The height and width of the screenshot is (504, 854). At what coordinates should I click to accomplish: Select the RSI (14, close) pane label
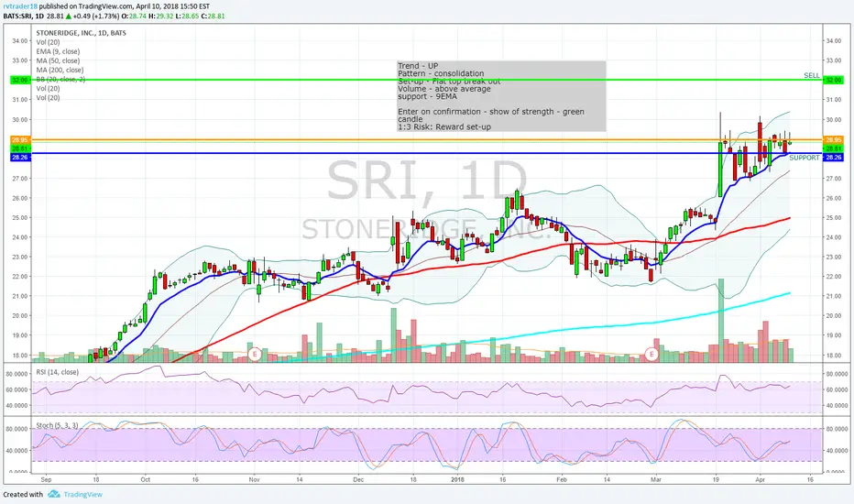[57, 372]
